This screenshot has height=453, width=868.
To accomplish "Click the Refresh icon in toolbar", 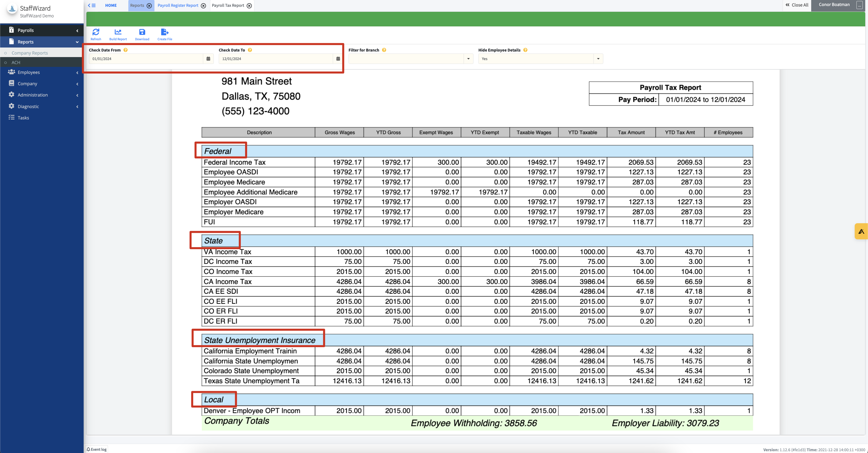I will (x=96, y=32).
